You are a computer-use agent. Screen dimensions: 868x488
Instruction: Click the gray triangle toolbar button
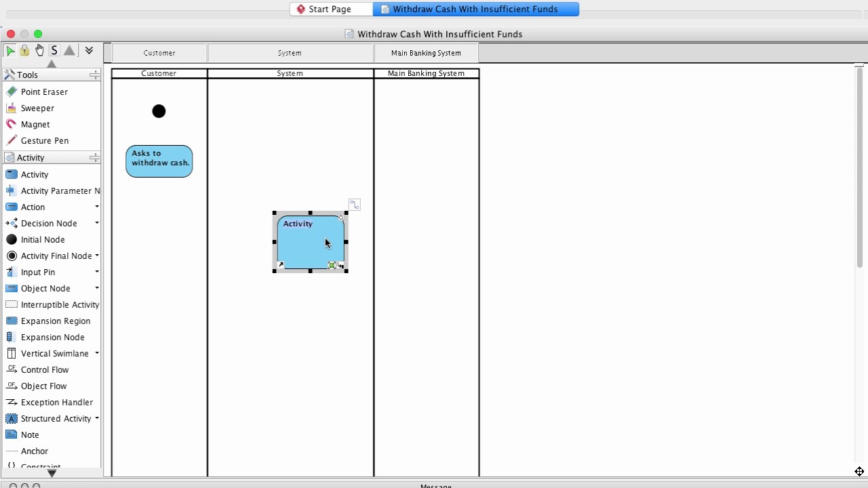tap(69, 51)
